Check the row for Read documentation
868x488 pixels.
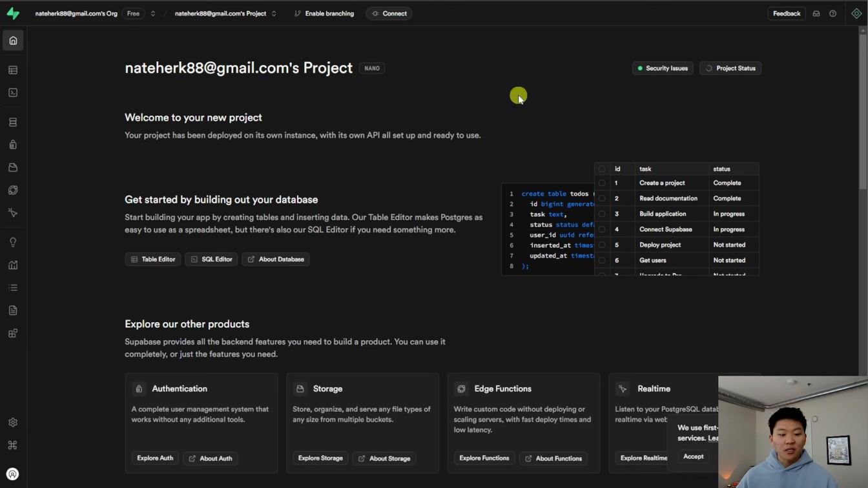602,199
